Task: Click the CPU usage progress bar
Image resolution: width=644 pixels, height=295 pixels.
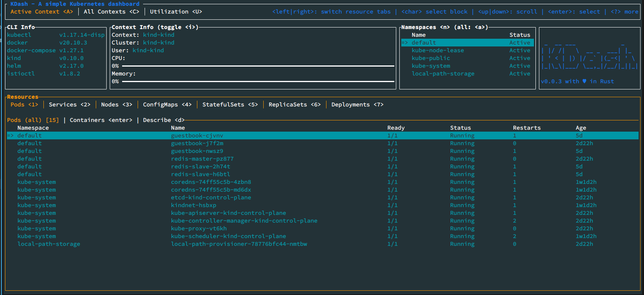Action: (258, 66)
